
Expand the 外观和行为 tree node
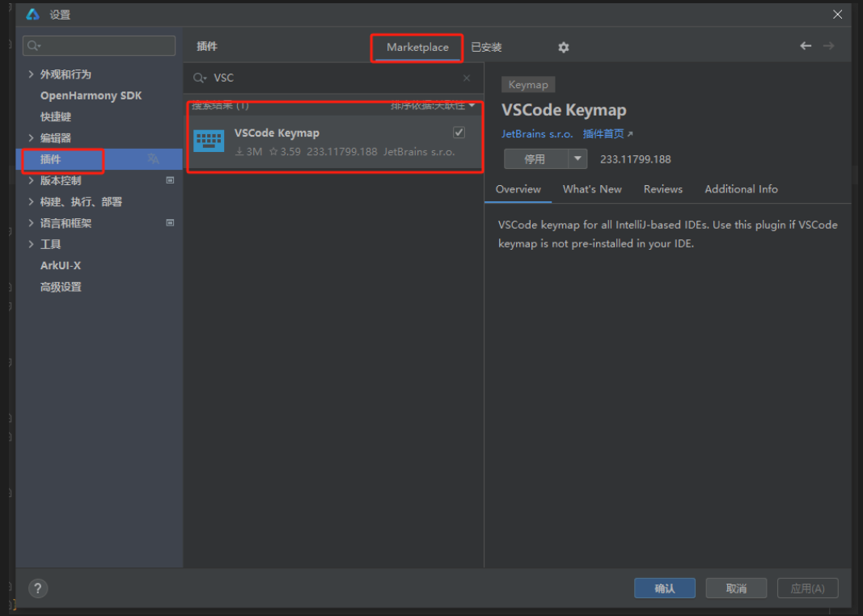pyautogui.click(x=31, y=74)
